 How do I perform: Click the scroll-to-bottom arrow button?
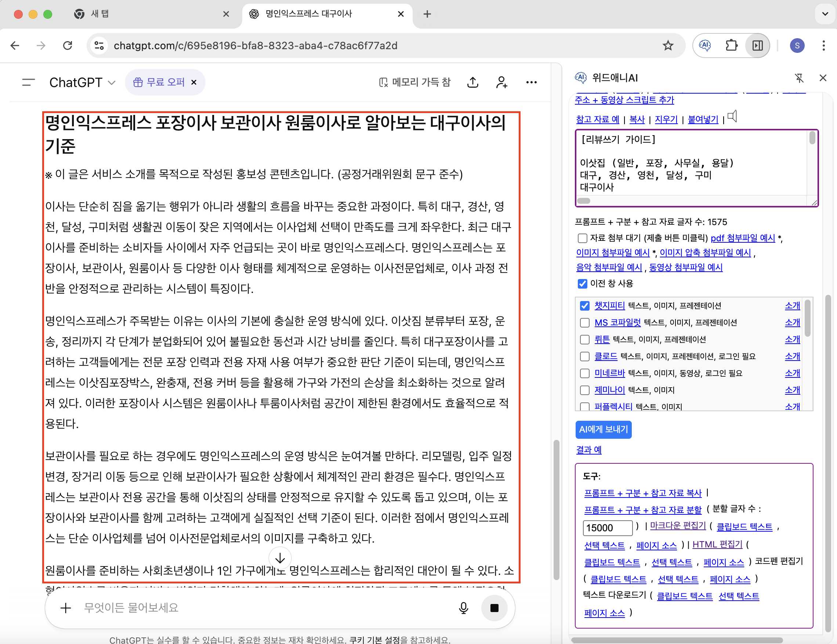(280, 558)
